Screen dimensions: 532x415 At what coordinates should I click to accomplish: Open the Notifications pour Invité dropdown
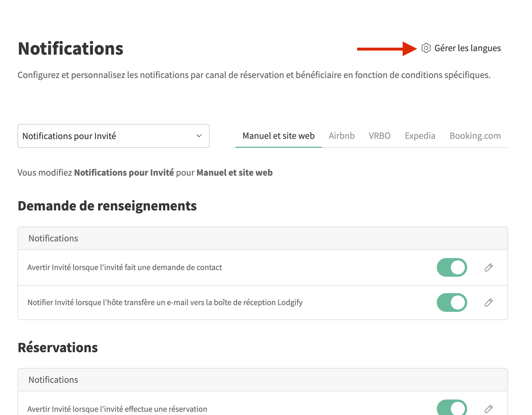click(113, 136)
